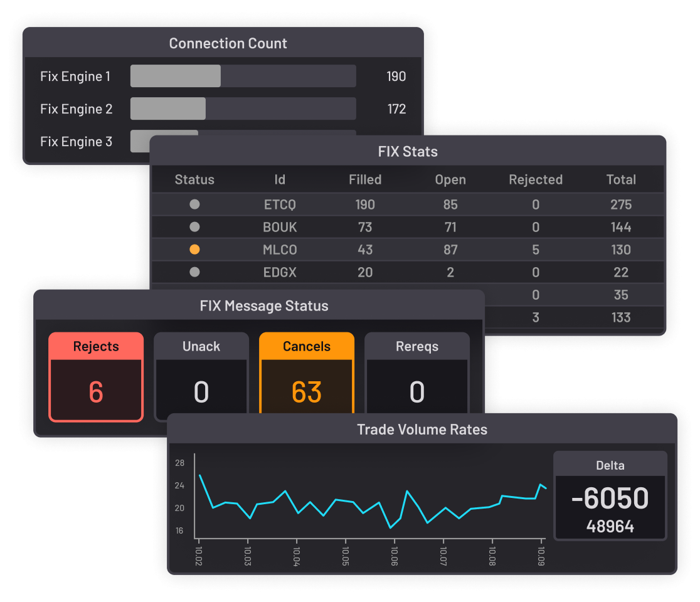Sort FIX Stats by Filled column
The height and width of the screenshot is (602, 700).
(365, 180)
